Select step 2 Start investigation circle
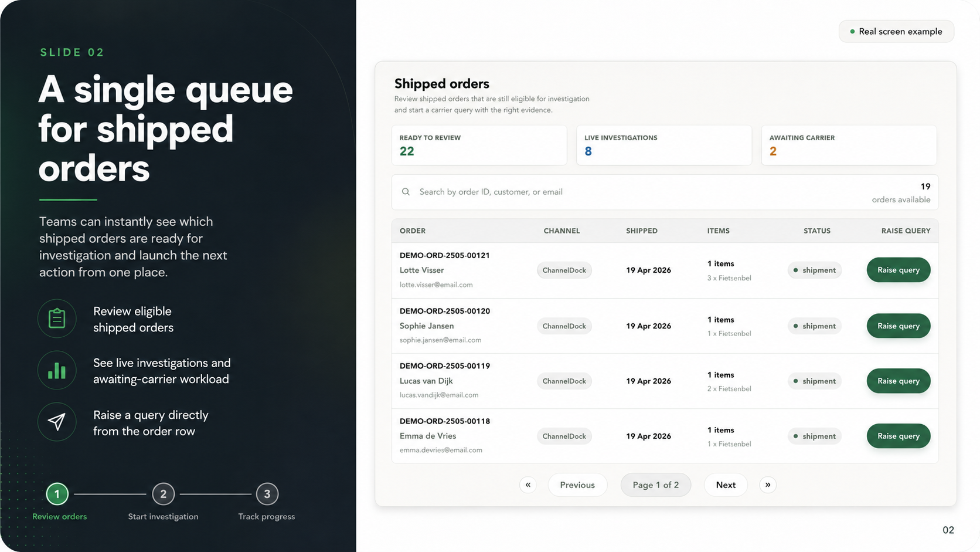 click(164, 494)
